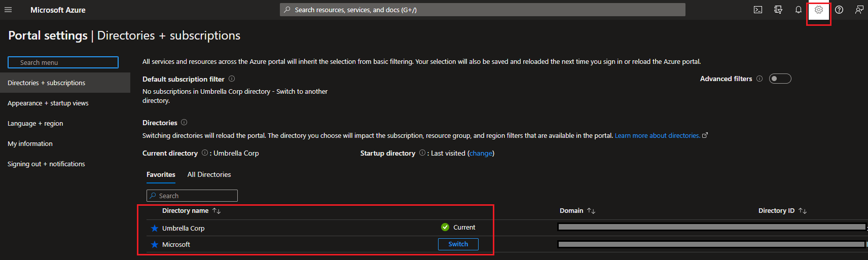Click the magnifier icon in the global search bar

pos(287,10)
